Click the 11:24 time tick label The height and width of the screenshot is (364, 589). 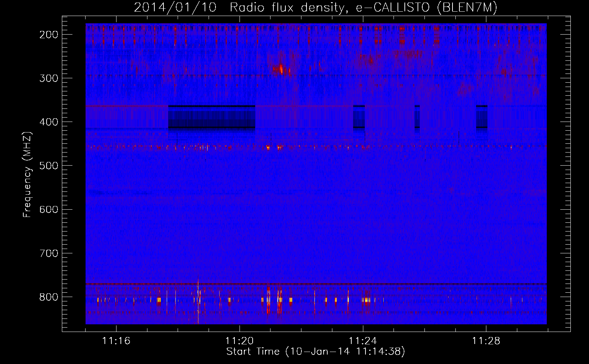[363, 341]
